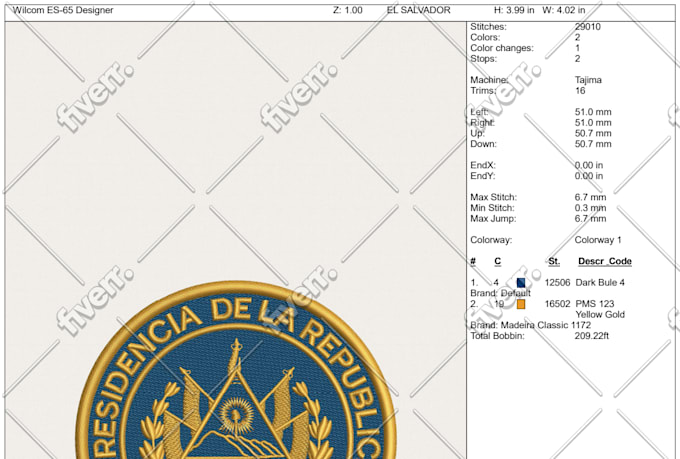Click the 'St.' column header

(x=554, y=261)
